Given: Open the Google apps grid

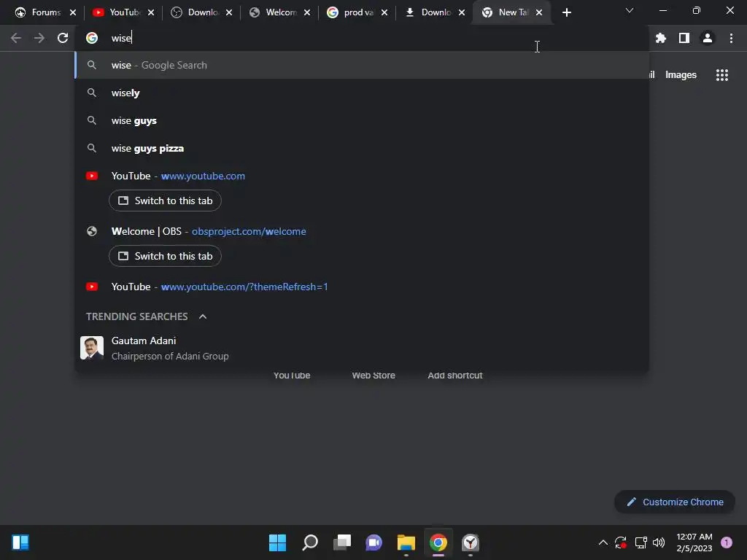Looking at the screenshot, I should (x=722, y=75).
